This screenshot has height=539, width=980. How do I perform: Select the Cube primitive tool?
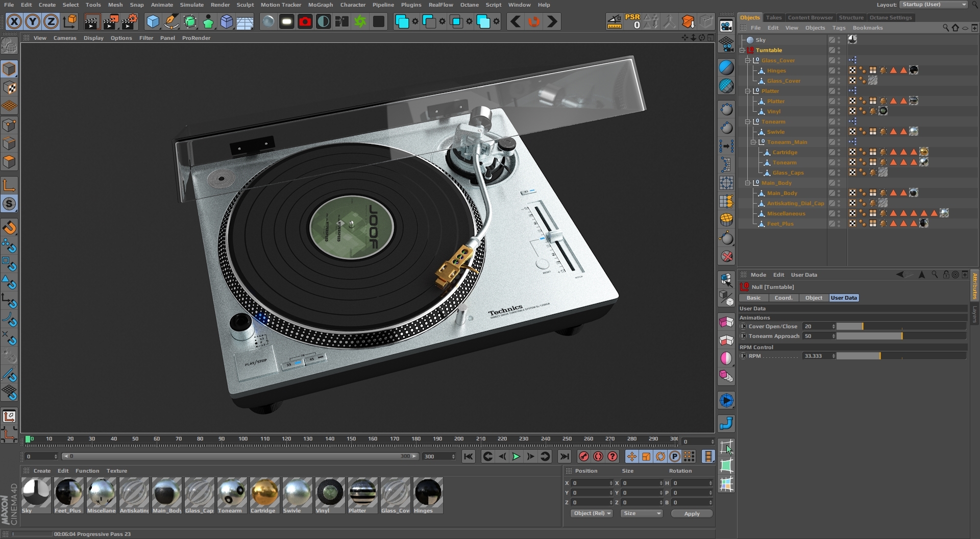[x=153, y=22]
